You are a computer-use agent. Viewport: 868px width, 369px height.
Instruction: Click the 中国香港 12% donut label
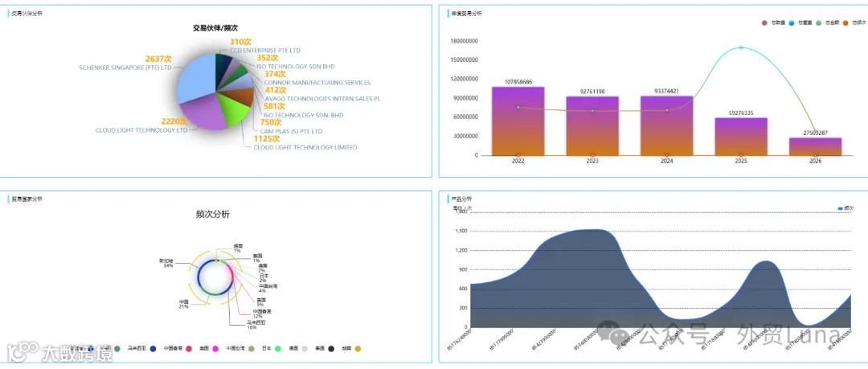point(261,314)
